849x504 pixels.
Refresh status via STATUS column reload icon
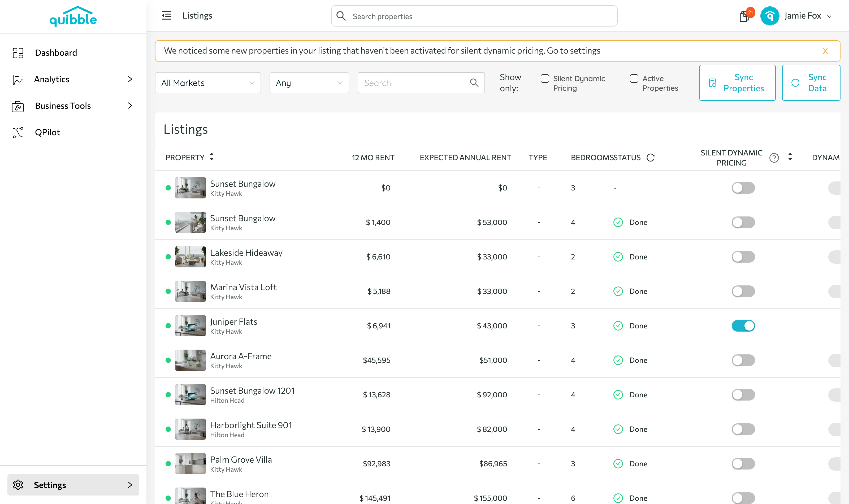click(650, 158)
